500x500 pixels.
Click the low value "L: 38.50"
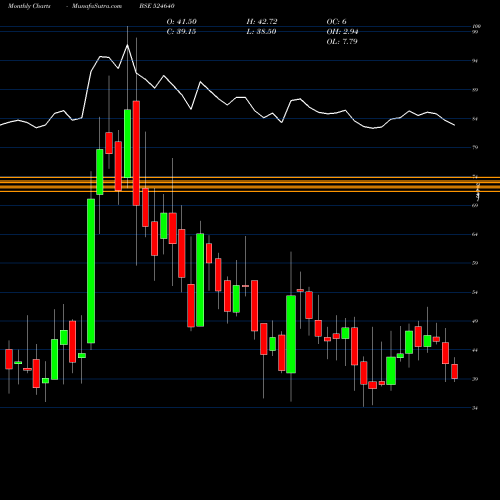(x=261, y=32)
